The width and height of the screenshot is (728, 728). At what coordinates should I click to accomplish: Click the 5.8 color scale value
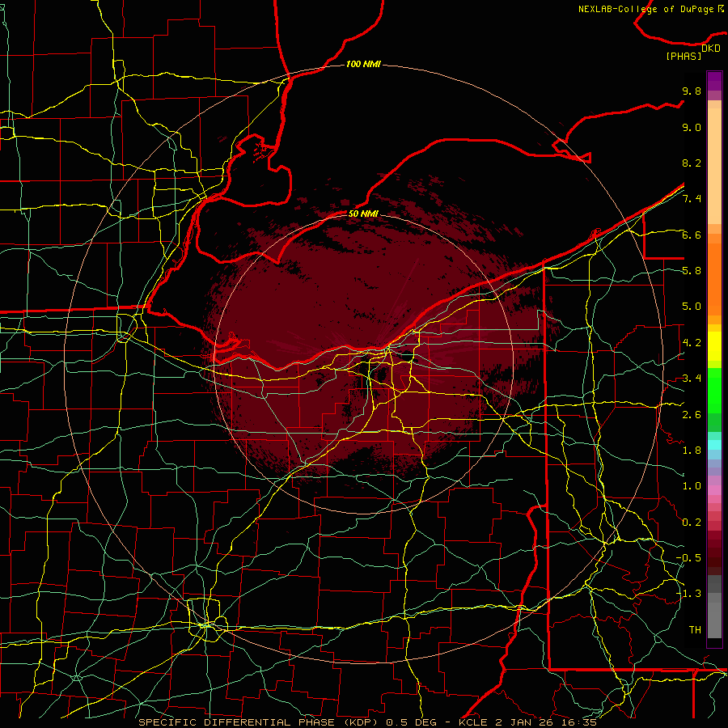click(692, 271)
